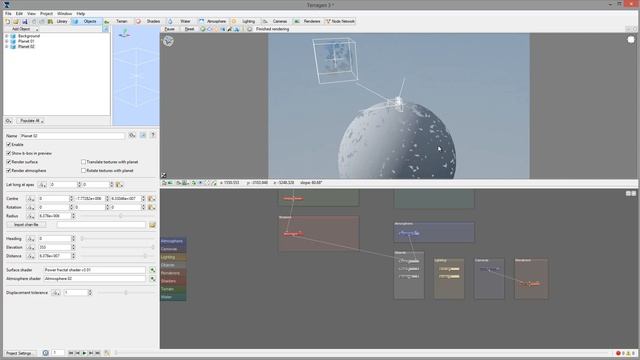Open the Window menu
Screen dimensions: 640x360
[x=64, y=13]
